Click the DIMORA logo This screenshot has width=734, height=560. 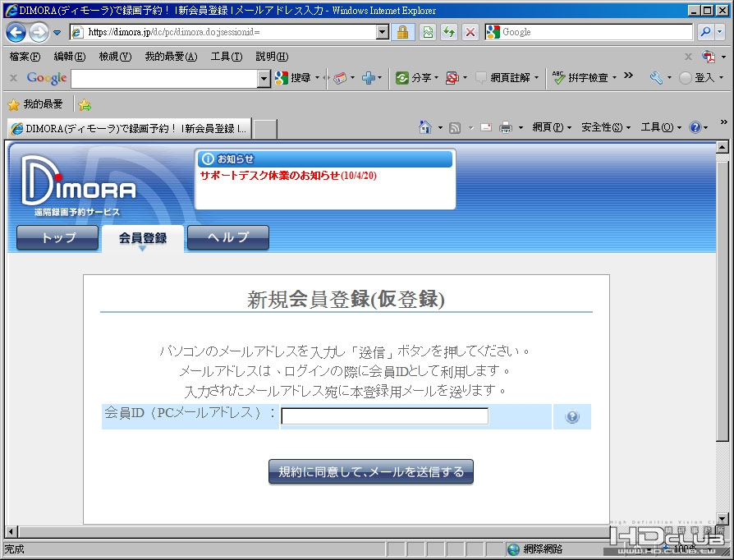tap(79, 186)
